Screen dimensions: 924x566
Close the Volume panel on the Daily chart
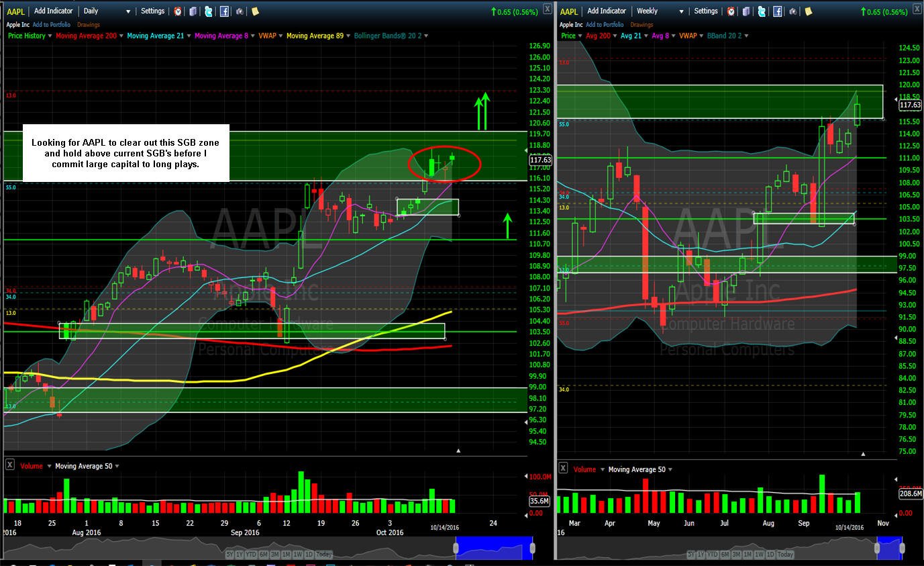click(x=10, y=465)
